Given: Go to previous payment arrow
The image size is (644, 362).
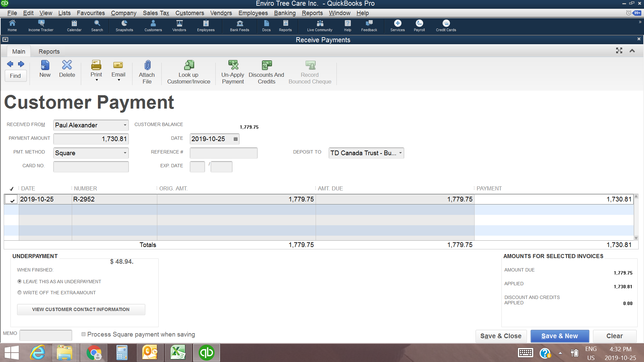Looking at the screenshot, I should (10, 64).
